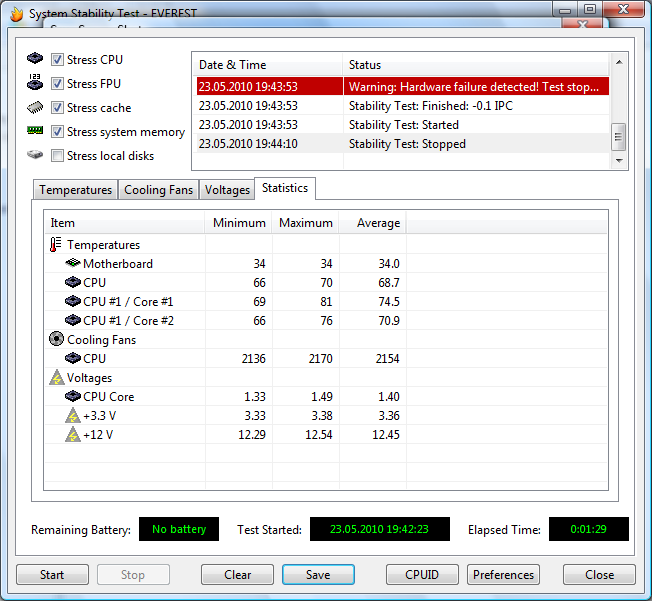652x601 pixels.
Task: Click the Status column header
Action: click(x=476, y=65)
